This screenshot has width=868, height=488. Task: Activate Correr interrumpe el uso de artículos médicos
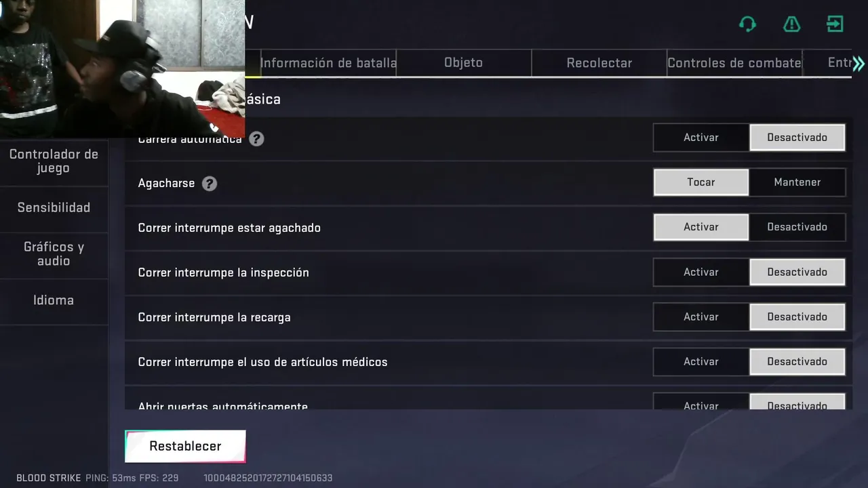[x=701, y=361]
